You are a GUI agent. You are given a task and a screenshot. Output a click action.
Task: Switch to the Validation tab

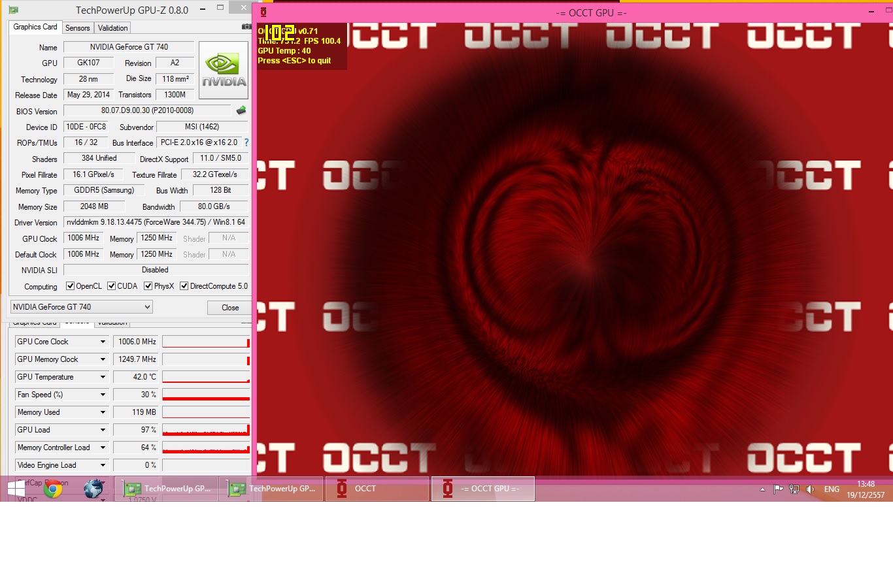click(113, 28)
